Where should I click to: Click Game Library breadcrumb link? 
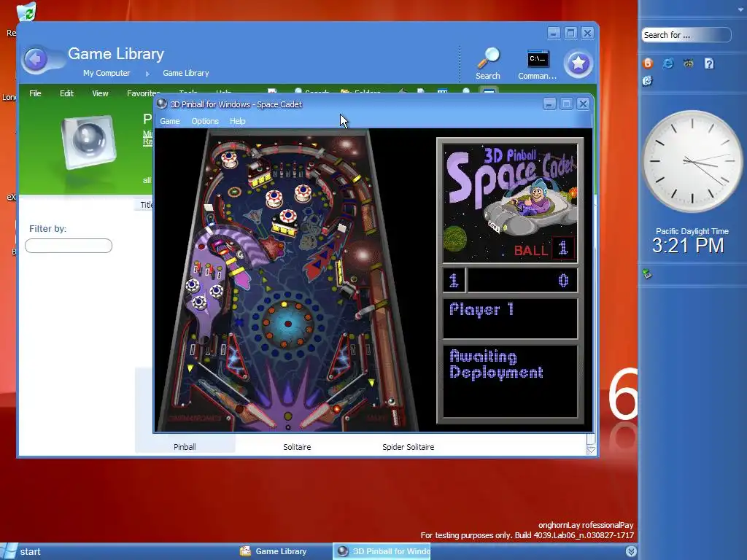186,73
